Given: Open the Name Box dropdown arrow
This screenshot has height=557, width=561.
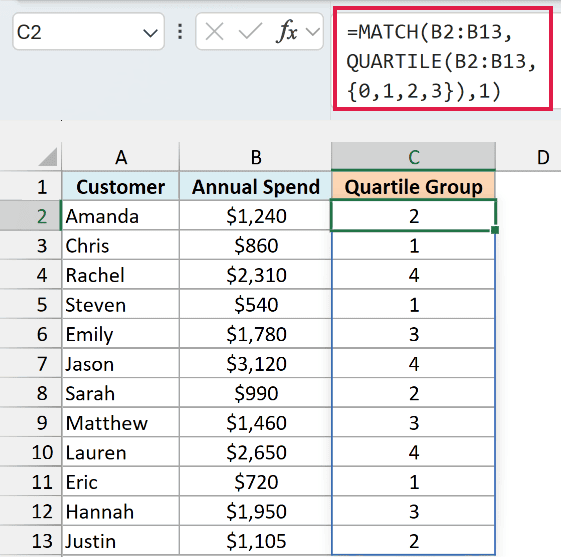Looking at the screenshot, I should [150, 33].
